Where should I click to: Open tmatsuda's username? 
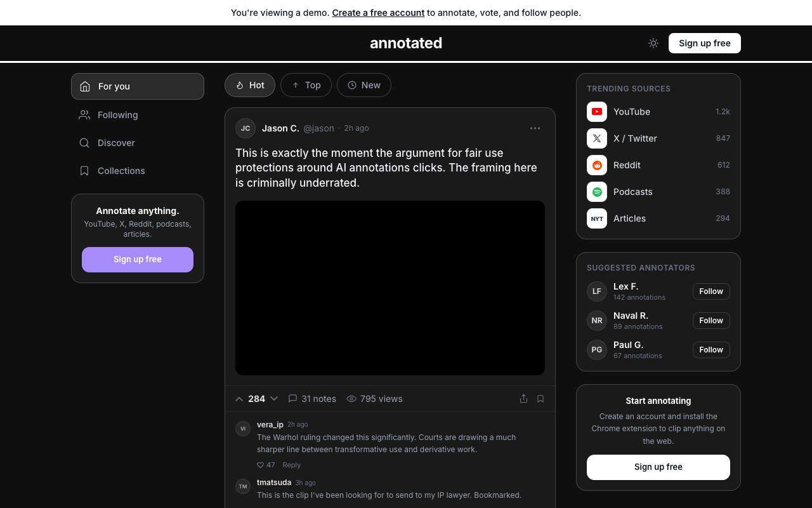274,483
